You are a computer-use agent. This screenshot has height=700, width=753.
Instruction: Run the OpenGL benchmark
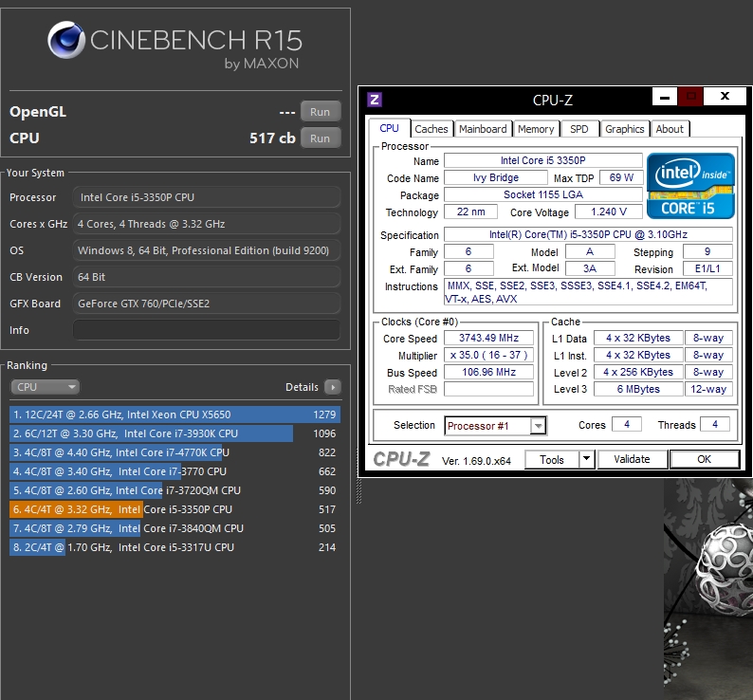[x=320, y=112]
